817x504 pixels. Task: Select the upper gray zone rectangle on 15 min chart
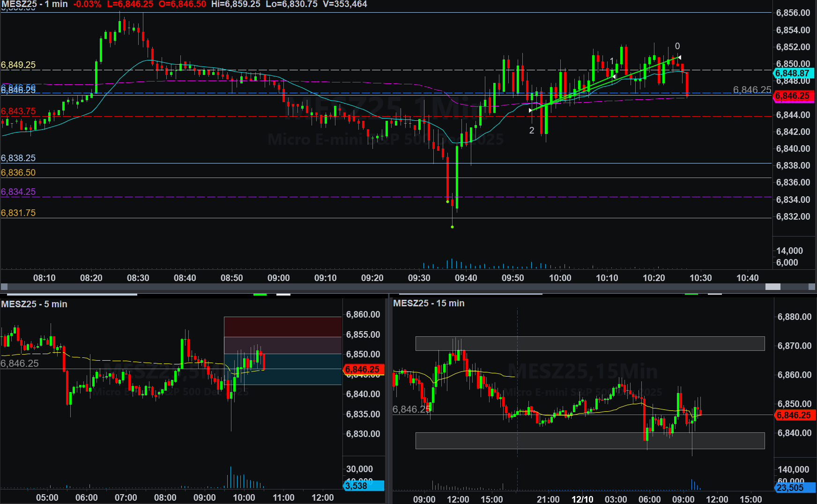[590, 343]
